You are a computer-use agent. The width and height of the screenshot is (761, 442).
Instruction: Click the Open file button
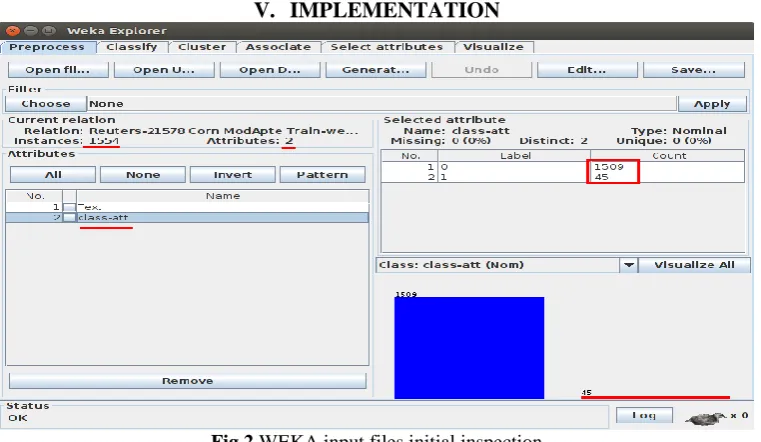coord(58,70)
